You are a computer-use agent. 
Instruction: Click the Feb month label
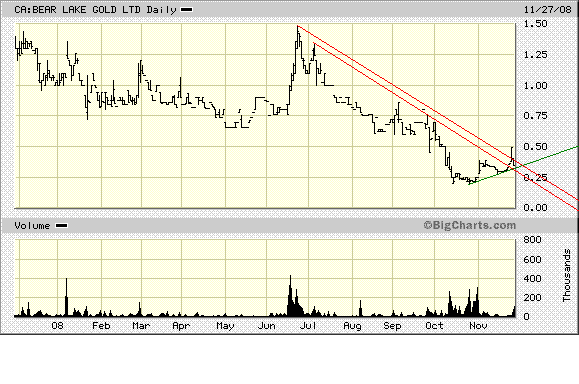pyautogui.click(x=101, y=326)
